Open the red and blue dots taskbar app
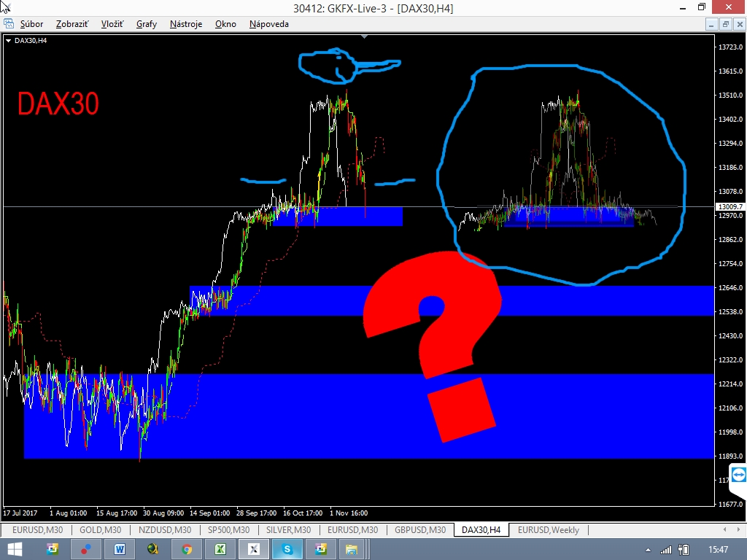Image resolution: width=747 pixels, height=560 pixels. point(86,550)
